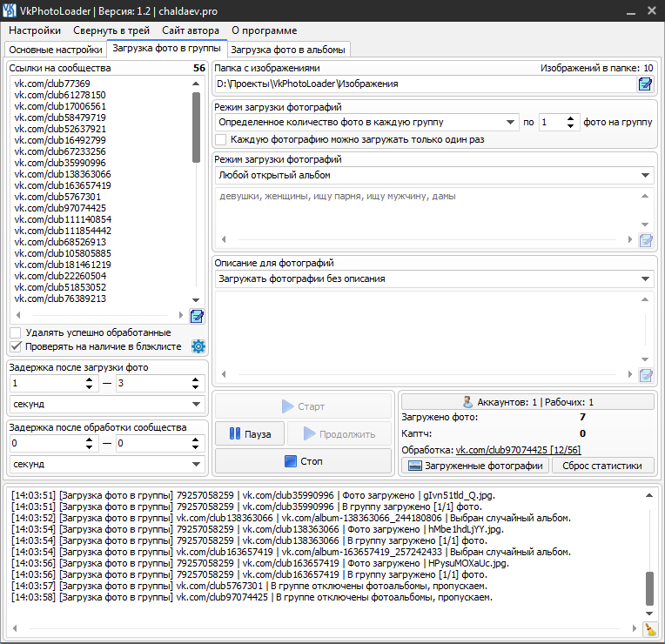Screen dimensions: 665x644
Task: Enable 'Удалять успешно обработанные' checkbox
Action: coord(16,332)
